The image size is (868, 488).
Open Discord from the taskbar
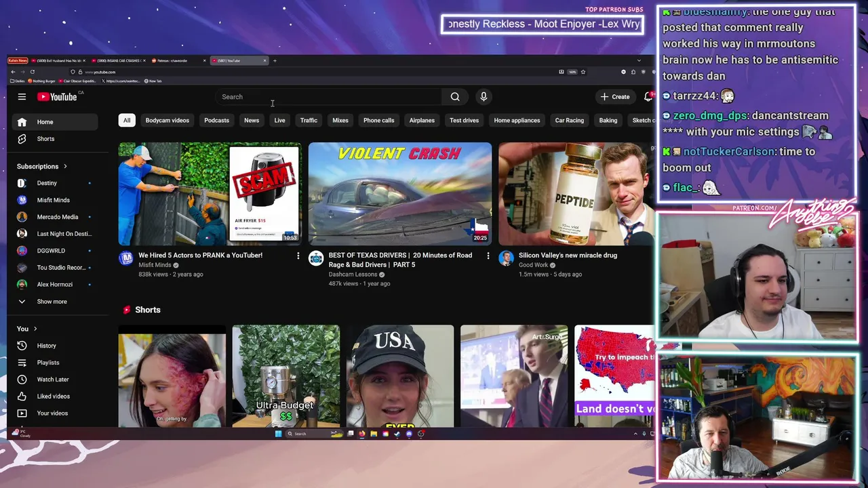(409, 434)
